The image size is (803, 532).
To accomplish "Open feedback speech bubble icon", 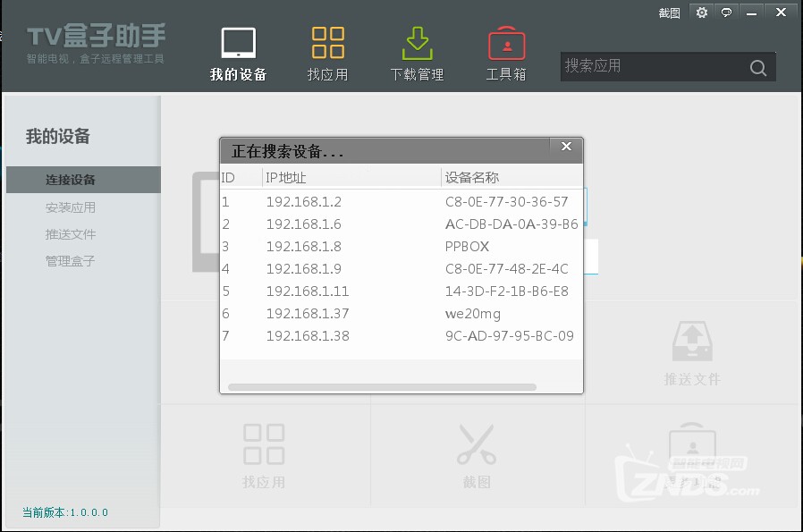I will click(x=726, y=13).
